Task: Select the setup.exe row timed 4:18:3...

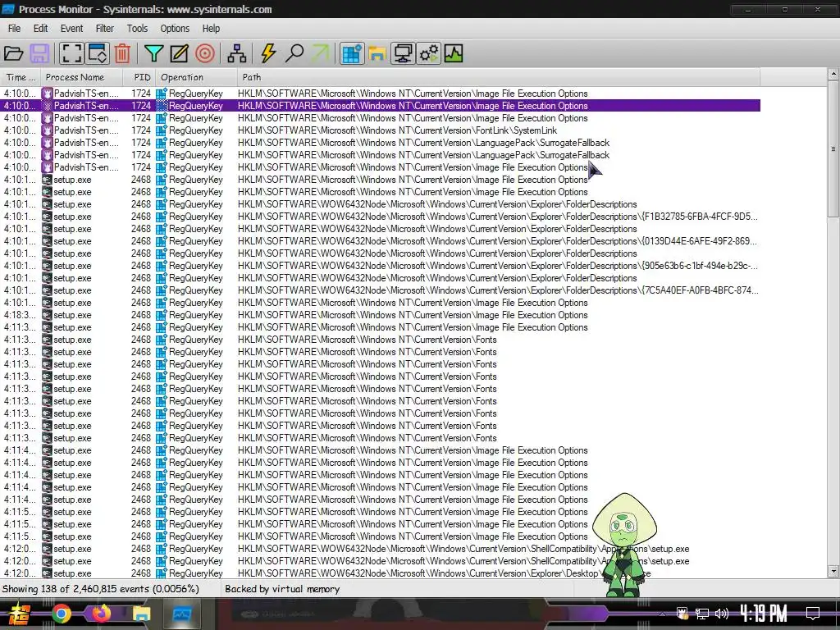Action: tap(381, 315)
